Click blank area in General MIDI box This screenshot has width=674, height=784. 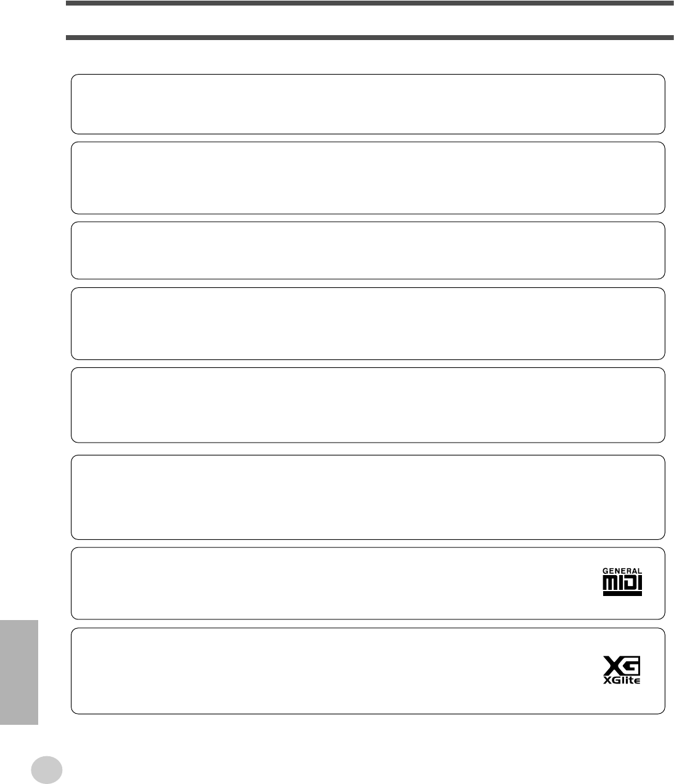pyautogui.click(x=333, y=583)
